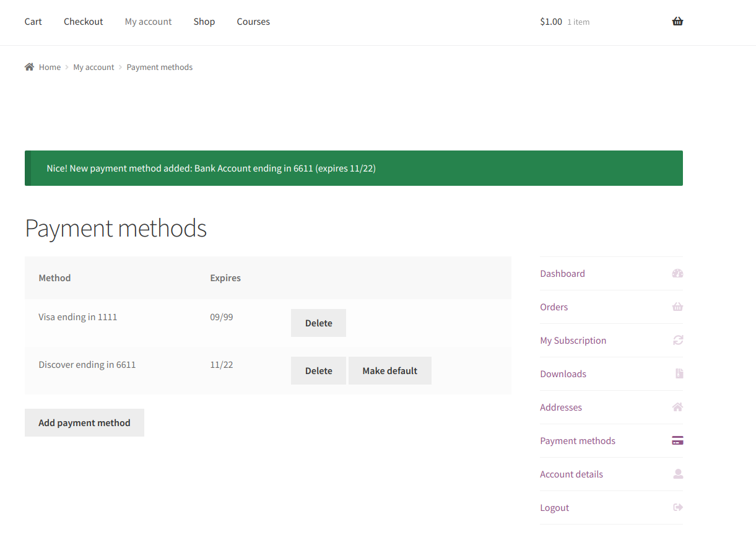Open the Cart page from navigation
Viewport: 756px width, 558px height.
coord(33,22)
